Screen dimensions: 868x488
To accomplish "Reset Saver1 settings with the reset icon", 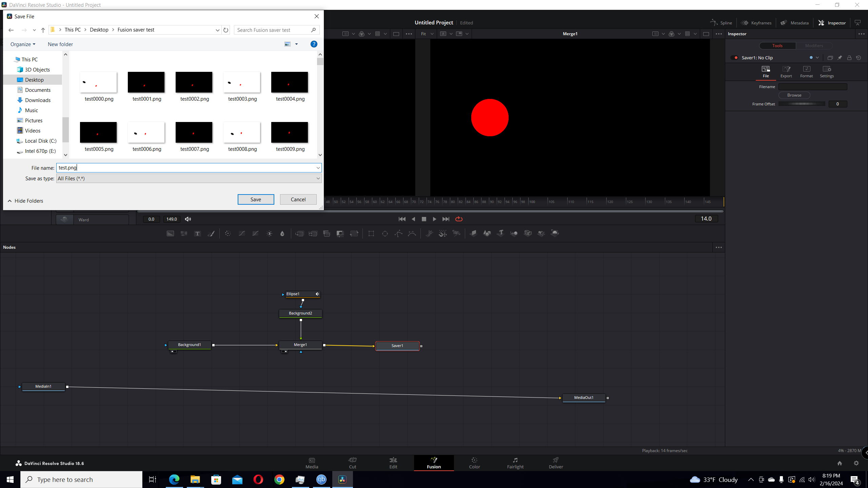I will 859,58.
